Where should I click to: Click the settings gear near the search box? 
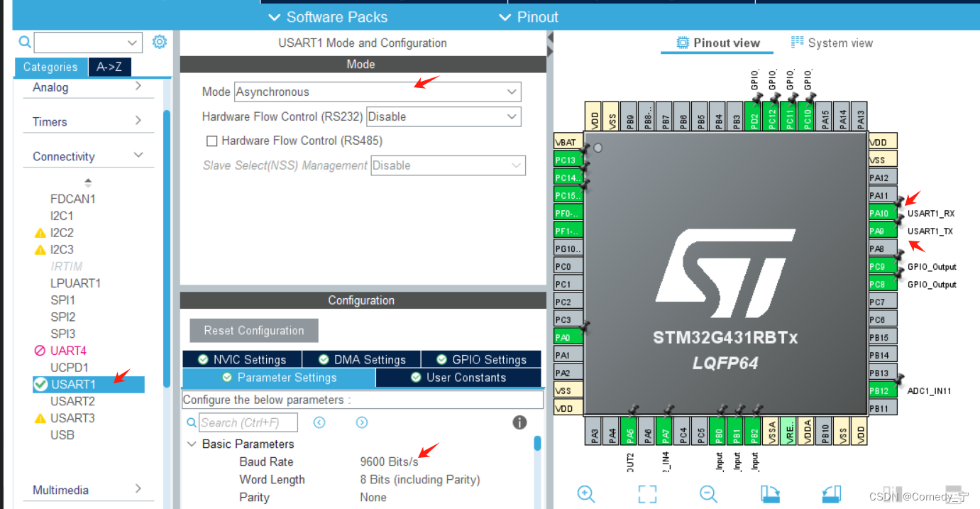(x=159, y=41)
